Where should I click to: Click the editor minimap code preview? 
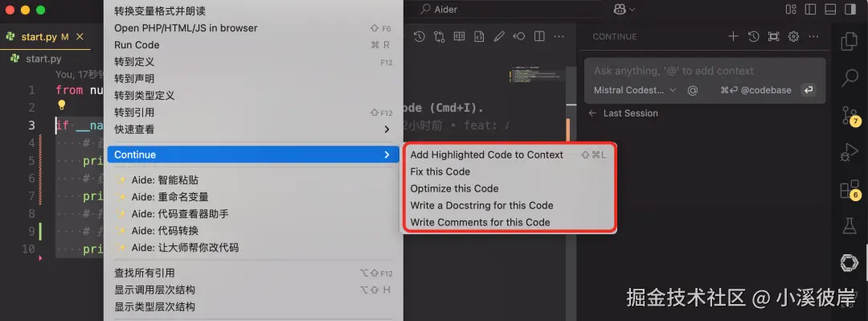[x=537, y=74]
